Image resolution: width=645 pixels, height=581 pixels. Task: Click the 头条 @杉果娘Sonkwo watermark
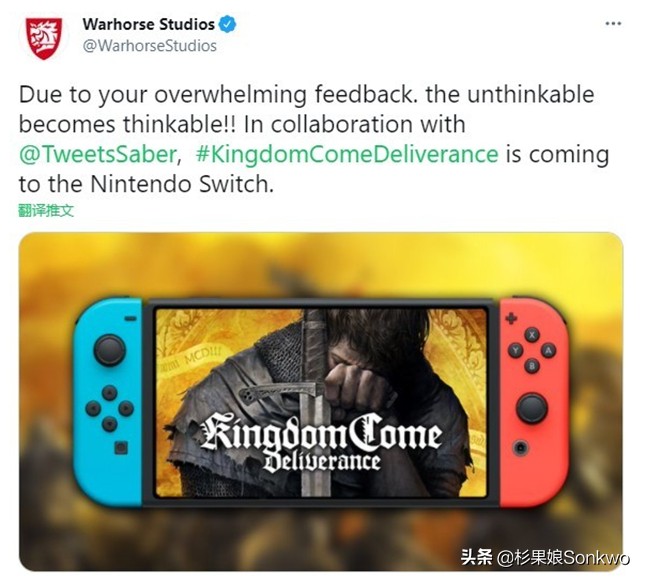pyautogui.click(x=545, y=558)
